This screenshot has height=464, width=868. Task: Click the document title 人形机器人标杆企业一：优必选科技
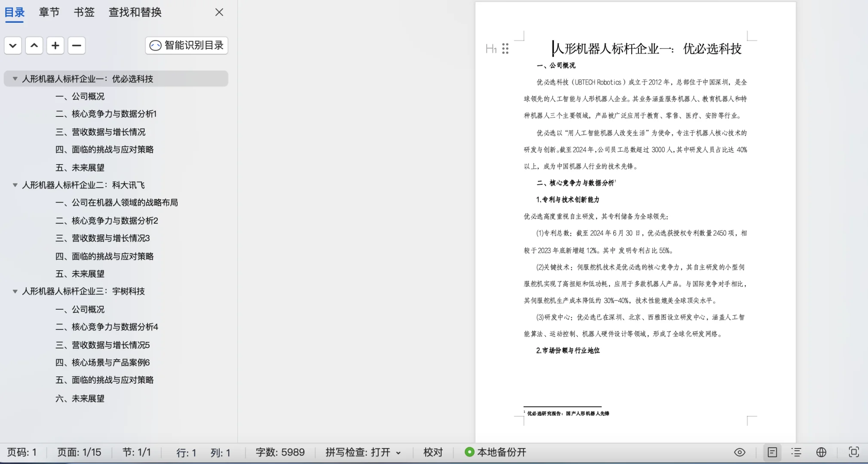647,49
